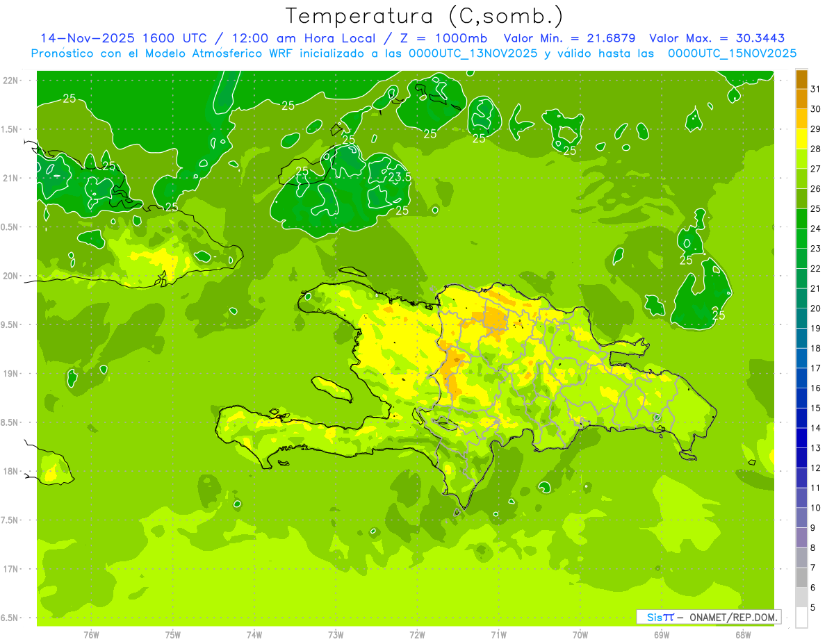Click the "71W" longitude label
The height and width of the screenshot is (644, 834).
click(x=498, y=634)
